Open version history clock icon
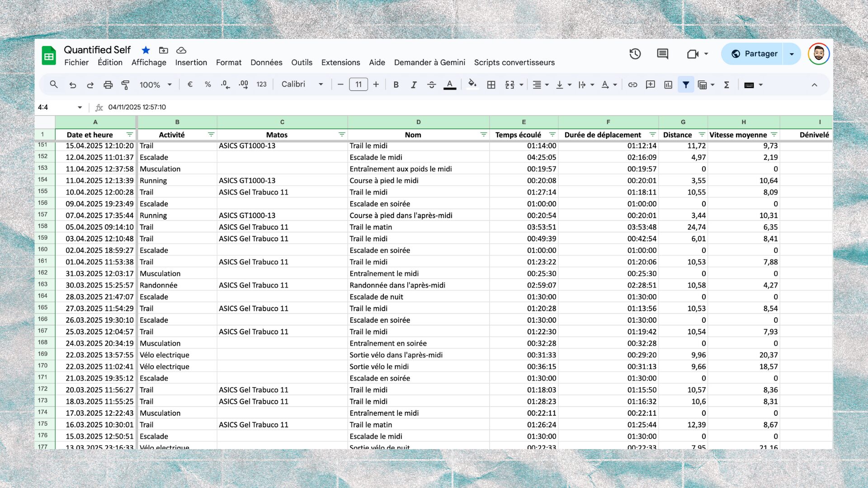The image size is (868, 488). (635, 54)
